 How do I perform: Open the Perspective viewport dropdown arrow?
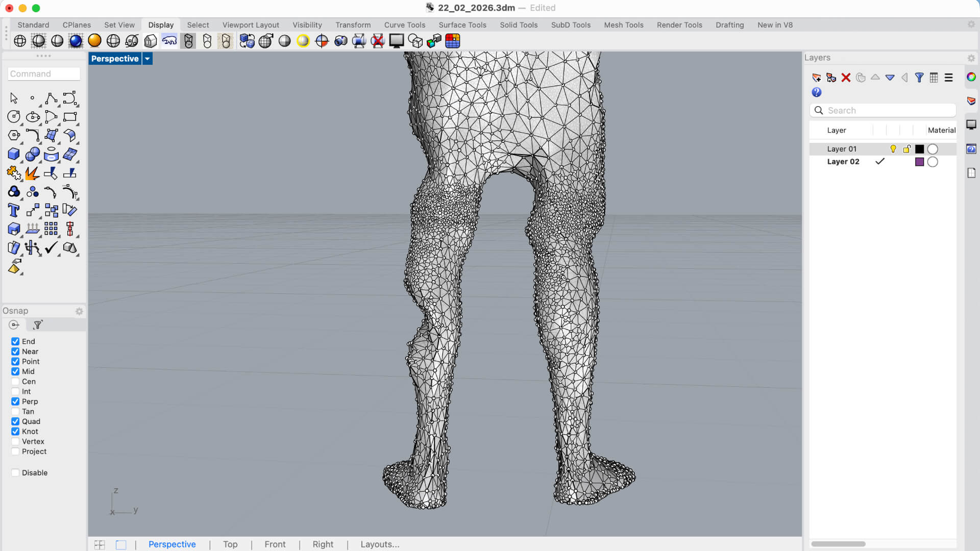click(147, 59)
